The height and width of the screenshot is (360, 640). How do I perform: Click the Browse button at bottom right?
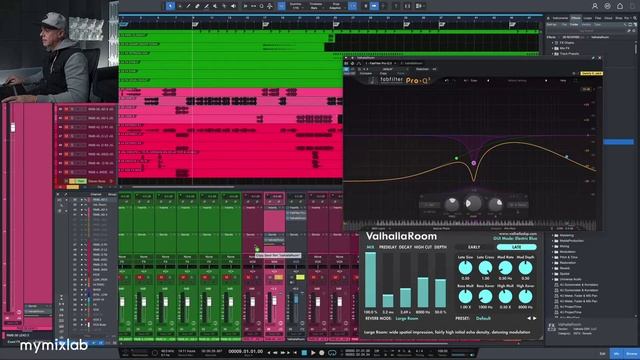[631, 353]
